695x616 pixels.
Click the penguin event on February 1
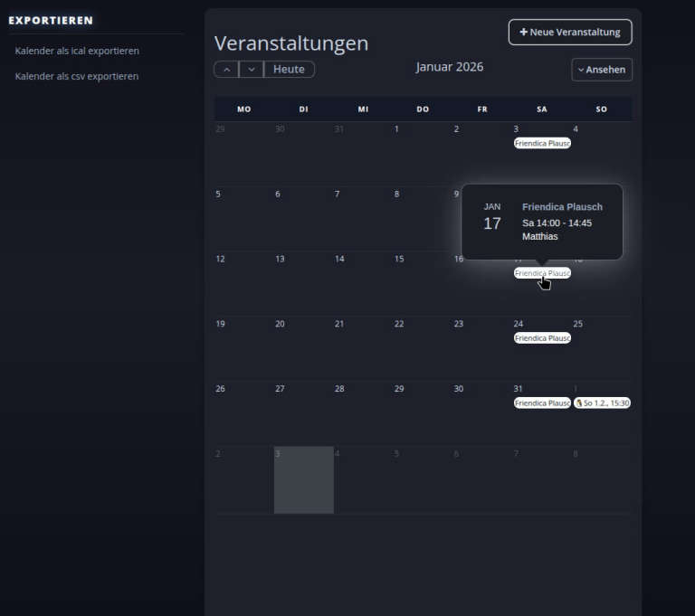click(x=602, y=403)
